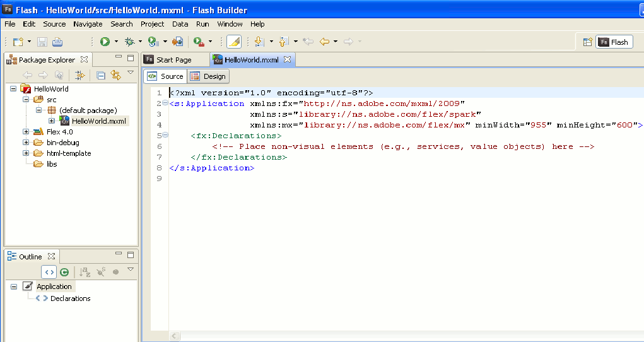Collapse all in Package Explorer
This screenshot has height=342, width=644.
101,75
